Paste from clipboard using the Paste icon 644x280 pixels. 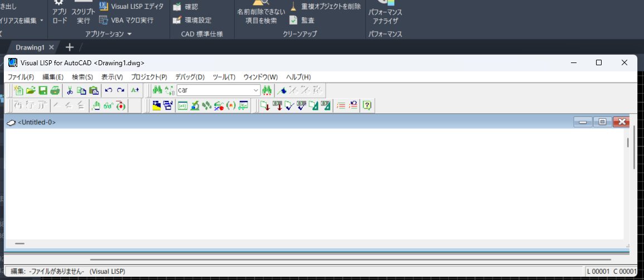pyautogui.click(x=94, y=90)
